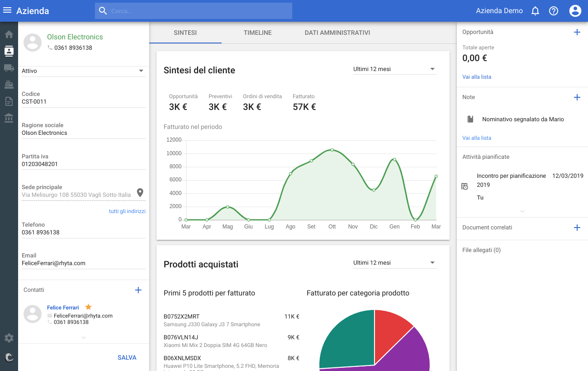This screenshot has width=588, height=371.
Task: Open the hamburger navigation menu
Action: point(7,10)
